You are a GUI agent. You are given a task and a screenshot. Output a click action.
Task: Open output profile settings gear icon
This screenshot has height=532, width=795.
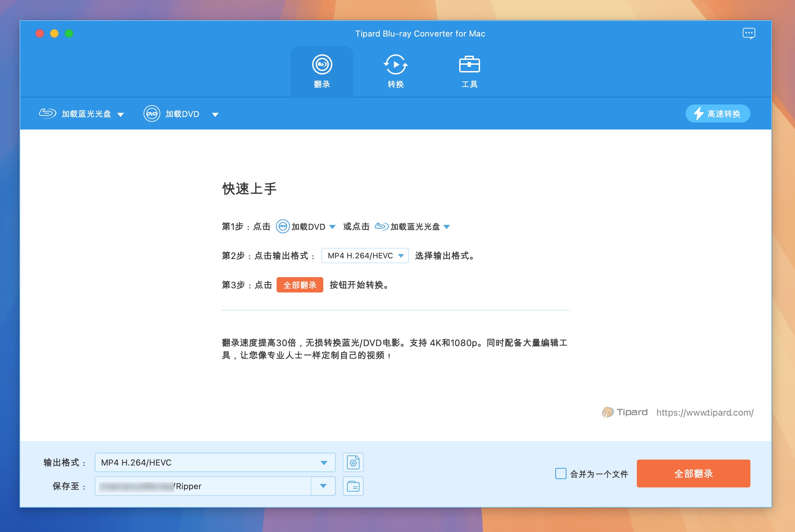(x=353, y=462)
